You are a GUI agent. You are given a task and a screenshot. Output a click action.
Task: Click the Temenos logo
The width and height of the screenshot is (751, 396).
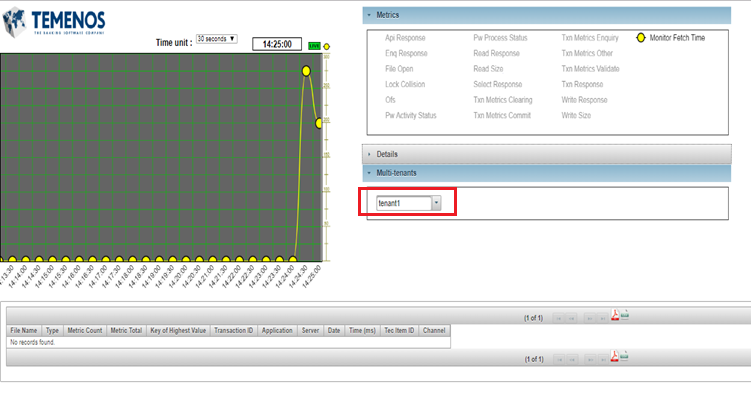(54, 22)
